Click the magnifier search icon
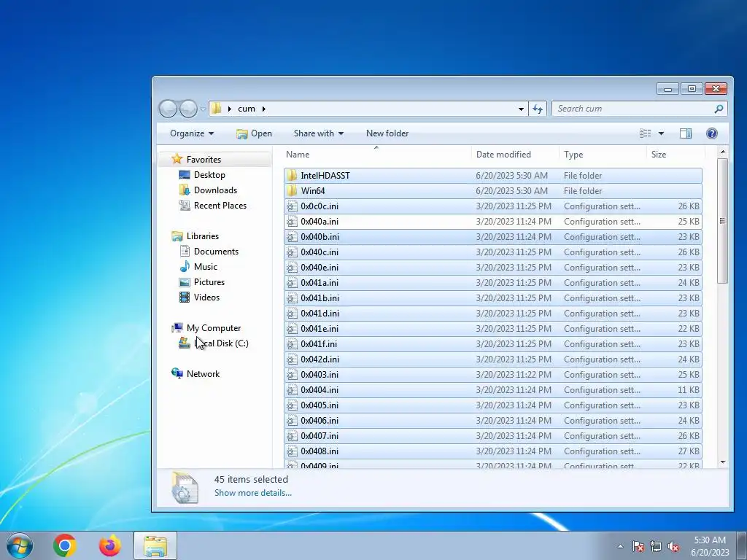 (719, 109)
